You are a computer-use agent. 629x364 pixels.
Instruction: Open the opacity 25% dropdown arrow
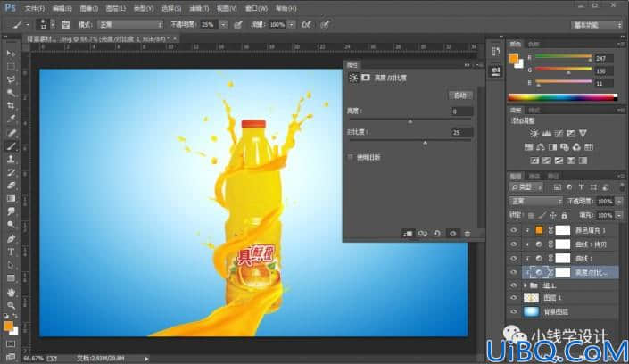pos(223,25)
